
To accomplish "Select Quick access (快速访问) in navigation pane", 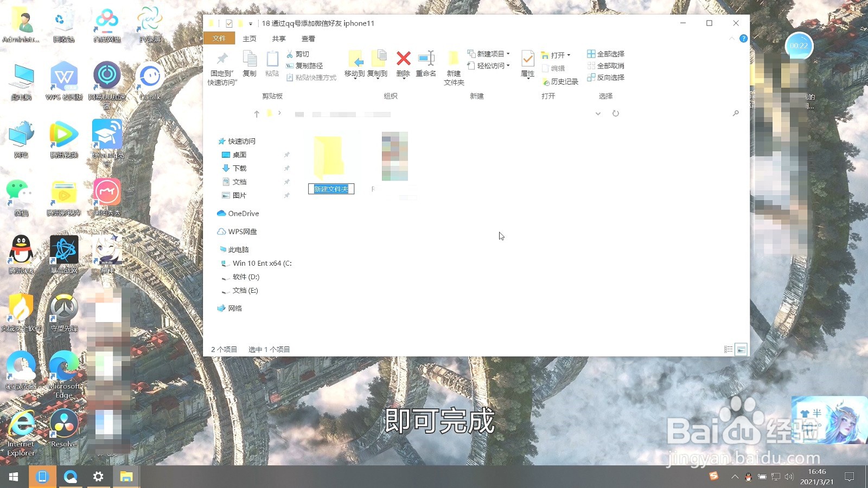I will [237, 141].
